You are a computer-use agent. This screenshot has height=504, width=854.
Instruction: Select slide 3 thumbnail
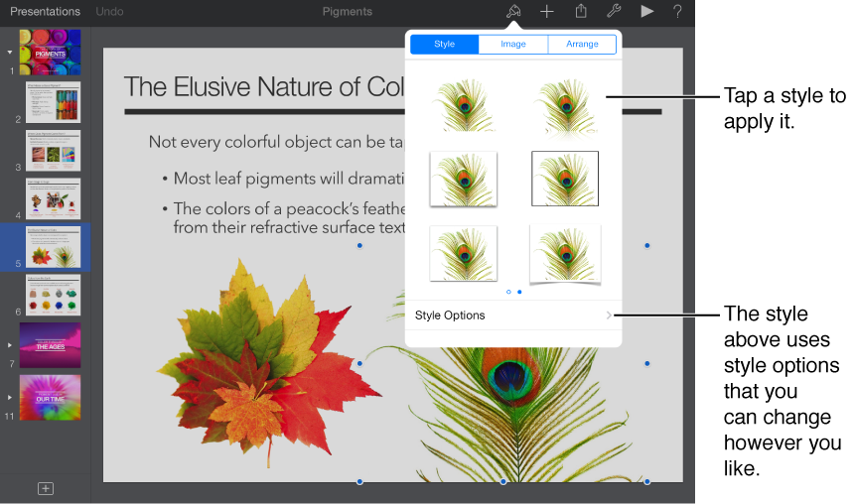(x=54, y=151)
